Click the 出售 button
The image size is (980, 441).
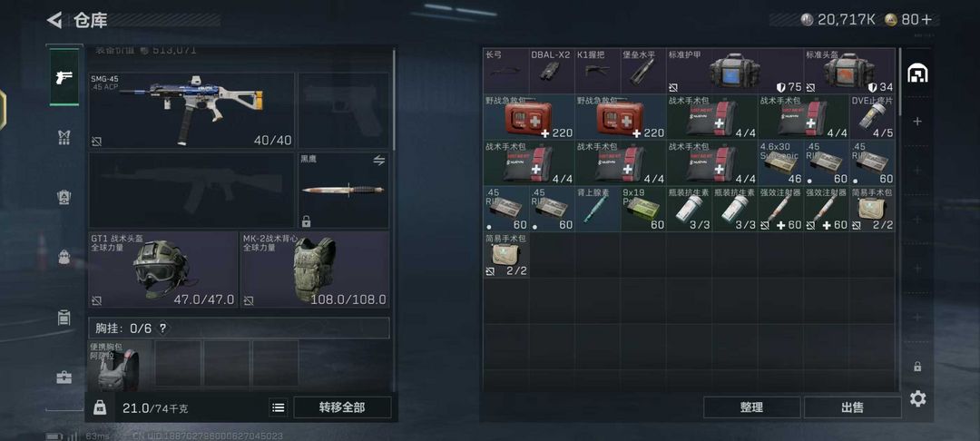(852, 407)
